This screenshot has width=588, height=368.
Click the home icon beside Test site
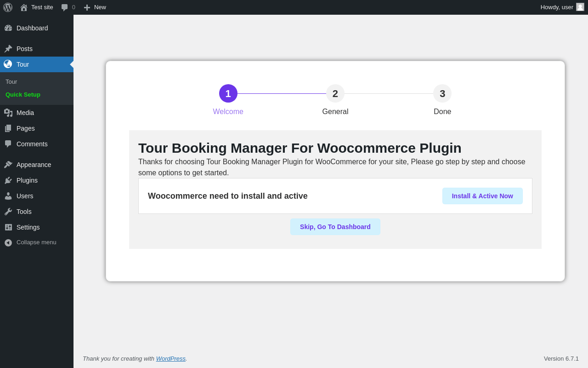coord(24,7)
